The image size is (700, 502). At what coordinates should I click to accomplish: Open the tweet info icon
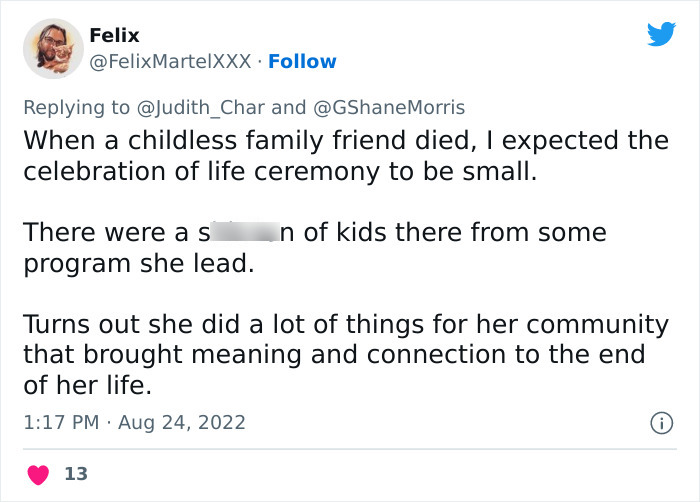coord(660,423)
